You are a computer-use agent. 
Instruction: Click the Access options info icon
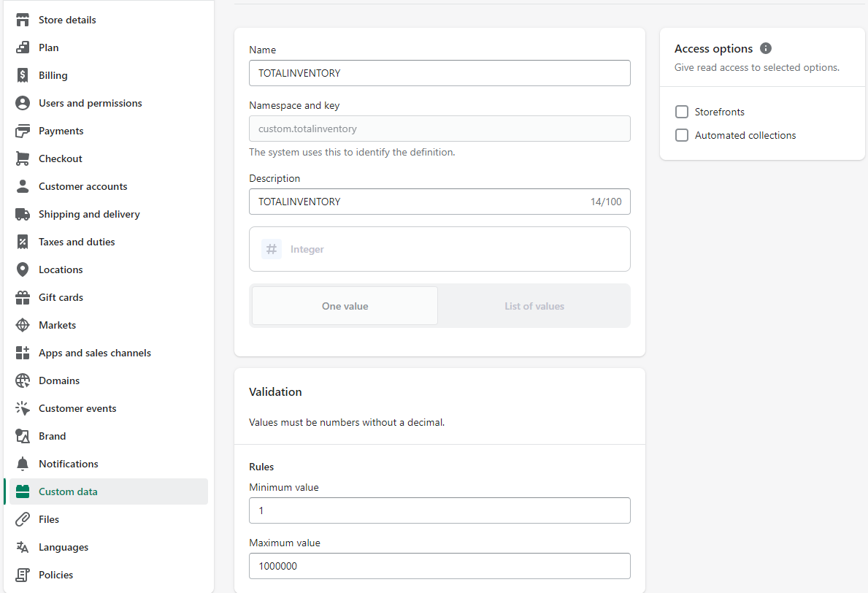coord(765,48)
